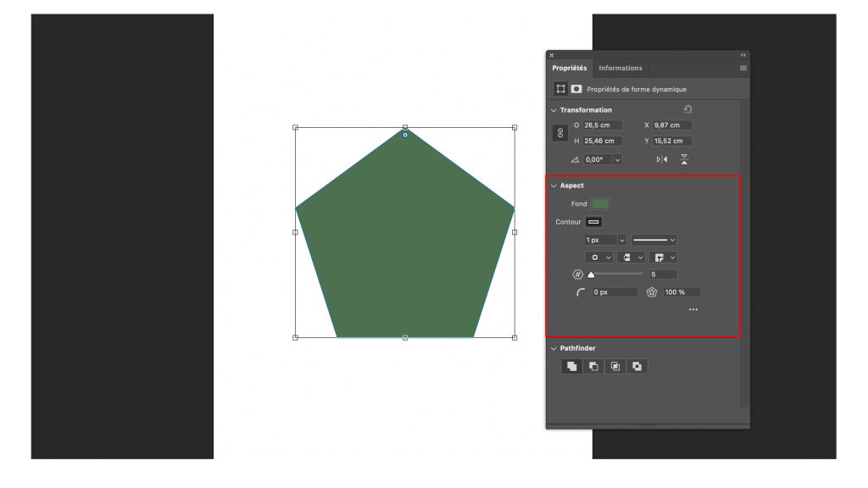The height and width of the screenshot is (488, 868).
Task: Open the stroke width dropdown arrow
Action: tap(621, 240)
